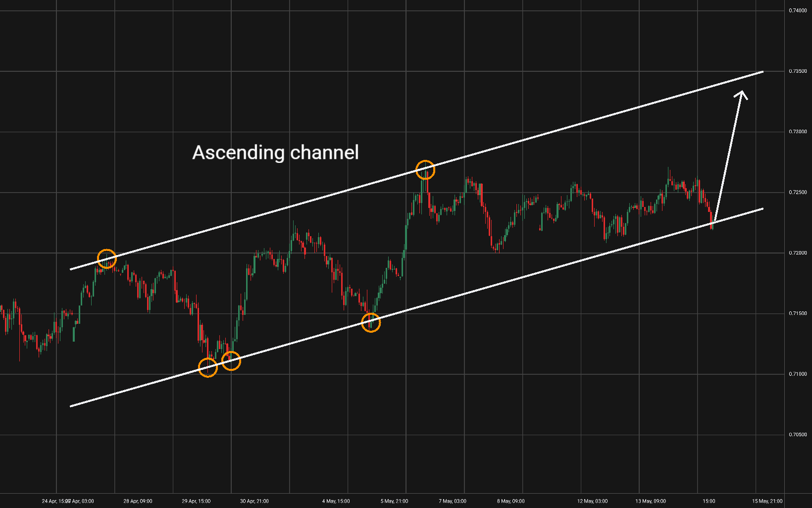Select the lower white channel trendline
Image resolution: width=812 pixels, height=508 pixels.
pos(417,307)
